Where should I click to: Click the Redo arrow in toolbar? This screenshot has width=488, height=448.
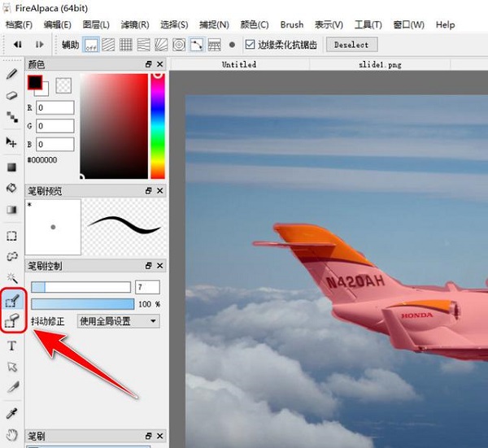[40, 45]
